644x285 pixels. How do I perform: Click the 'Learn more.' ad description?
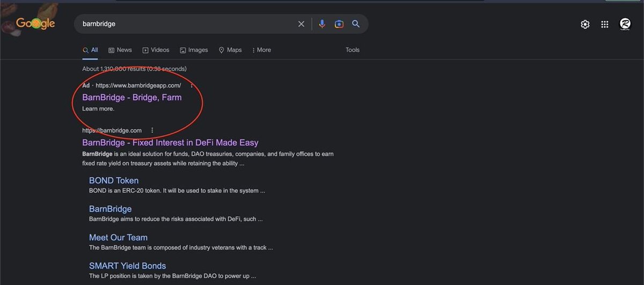(98, 108)
